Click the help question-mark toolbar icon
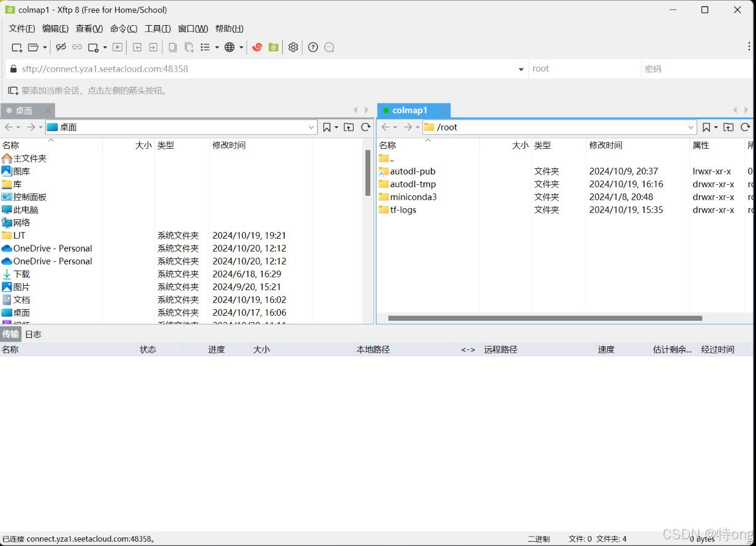 click(313, 47)
